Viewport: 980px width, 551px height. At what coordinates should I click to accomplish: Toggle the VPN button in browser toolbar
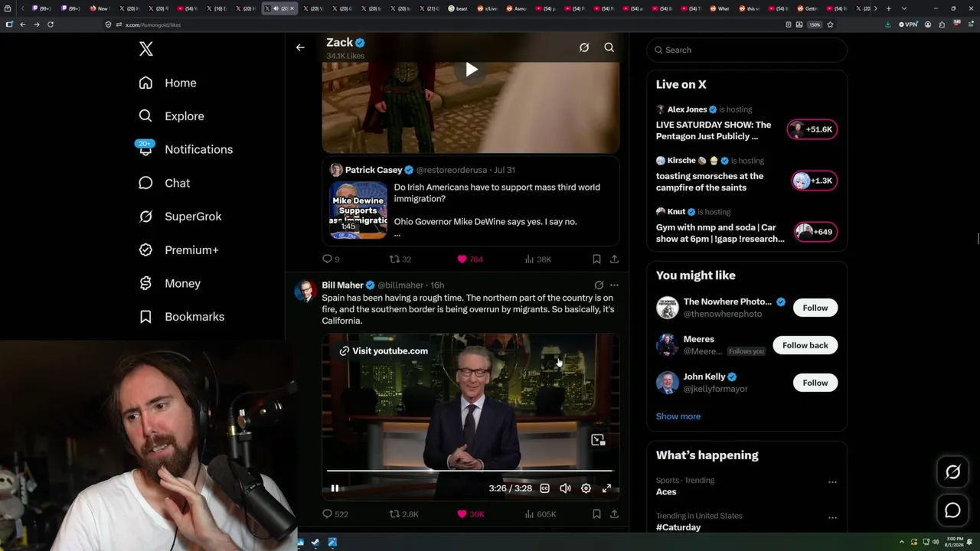coord(908,24)
